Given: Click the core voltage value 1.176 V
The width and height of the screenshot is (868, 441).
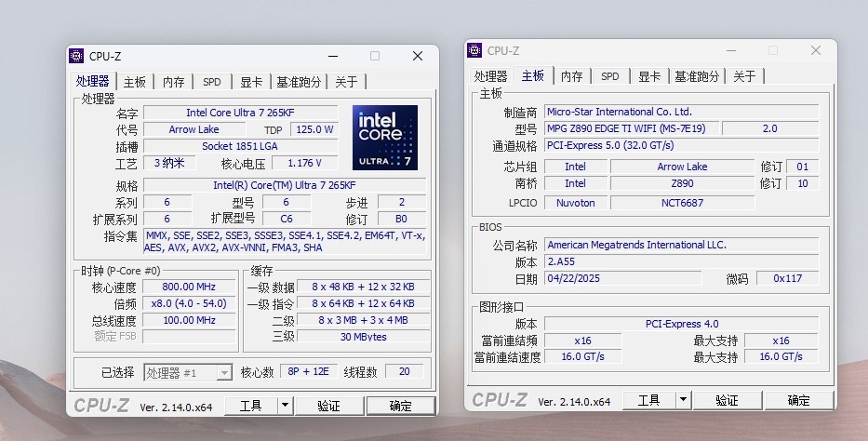Looking at the screenshot, I should 305,163.
